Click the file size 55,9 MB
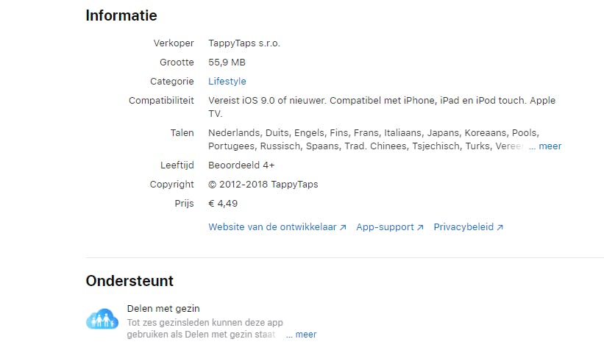The width and height of the screenshot is (604, 364). [x=227, y=63]
